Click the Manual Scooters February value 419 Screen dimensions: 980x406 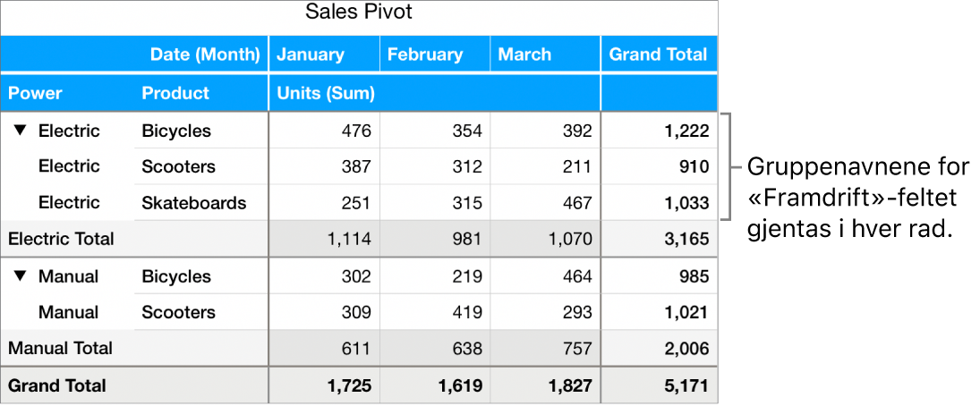[x=466, y=312]
